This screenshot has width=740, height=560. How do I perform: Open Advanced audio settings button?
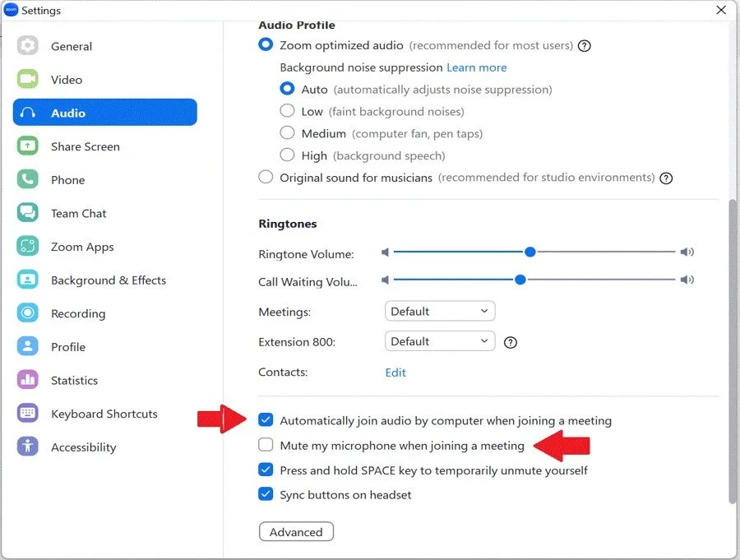(296, 532)
